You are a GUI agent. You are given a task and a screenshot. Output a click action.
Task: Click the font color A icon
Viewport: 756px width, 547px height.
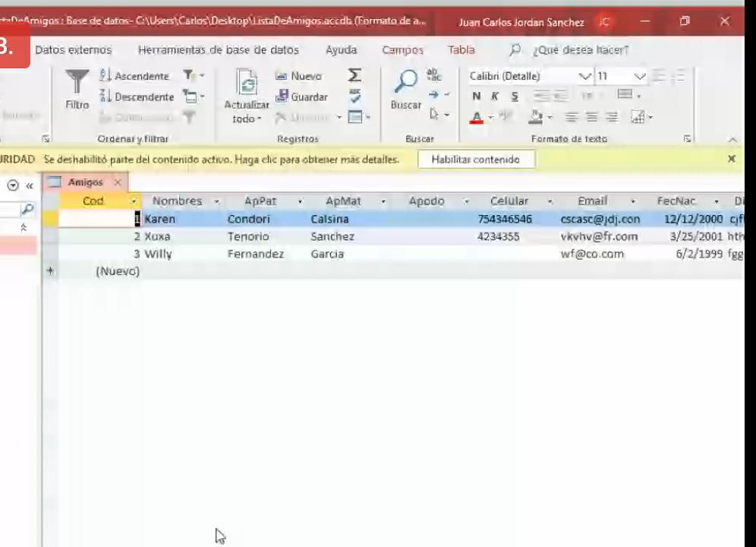(476, 118)
